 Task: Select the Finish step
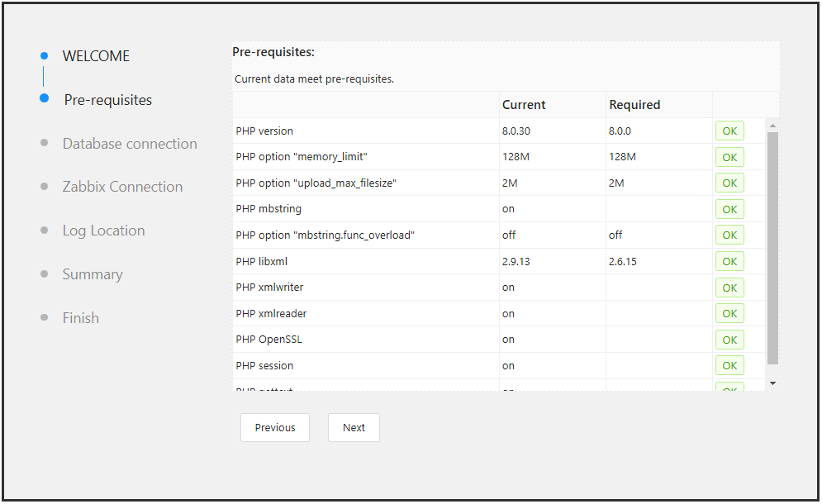[80, 318]
